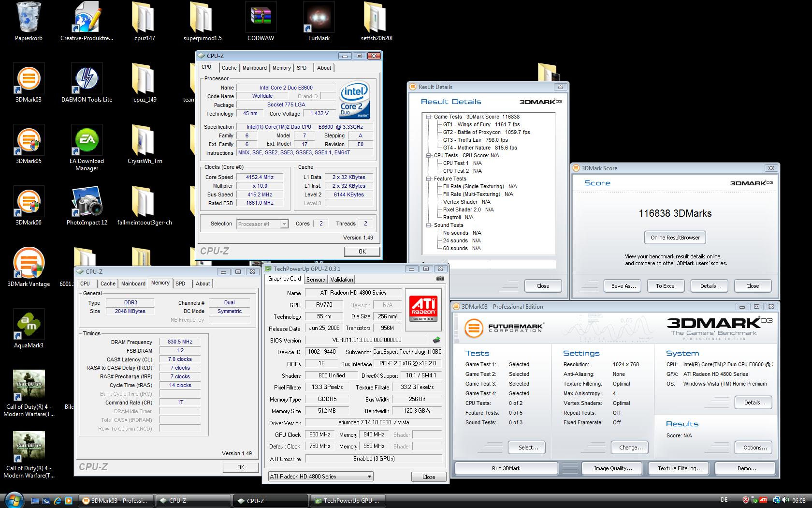Click the Demo... button
The width and height of the screenshot is (812, 508).
[747, 468]
